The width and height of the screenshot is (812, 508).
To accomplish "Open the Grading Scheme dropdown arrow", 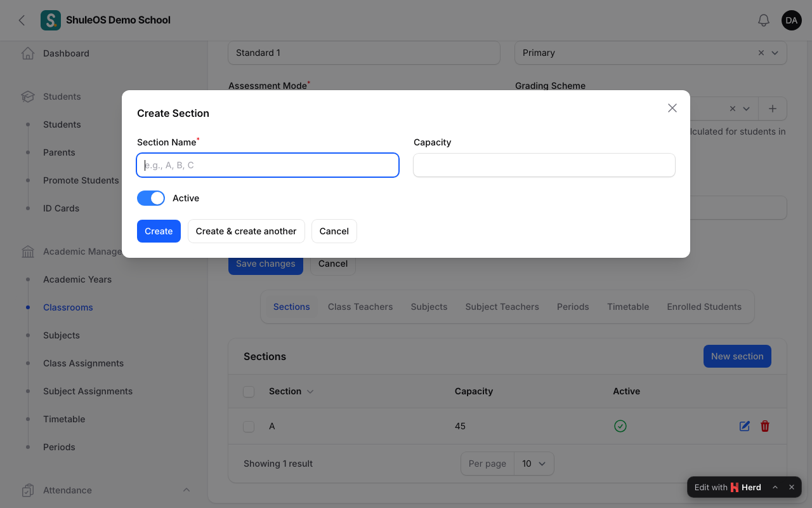I will (747, 109).
